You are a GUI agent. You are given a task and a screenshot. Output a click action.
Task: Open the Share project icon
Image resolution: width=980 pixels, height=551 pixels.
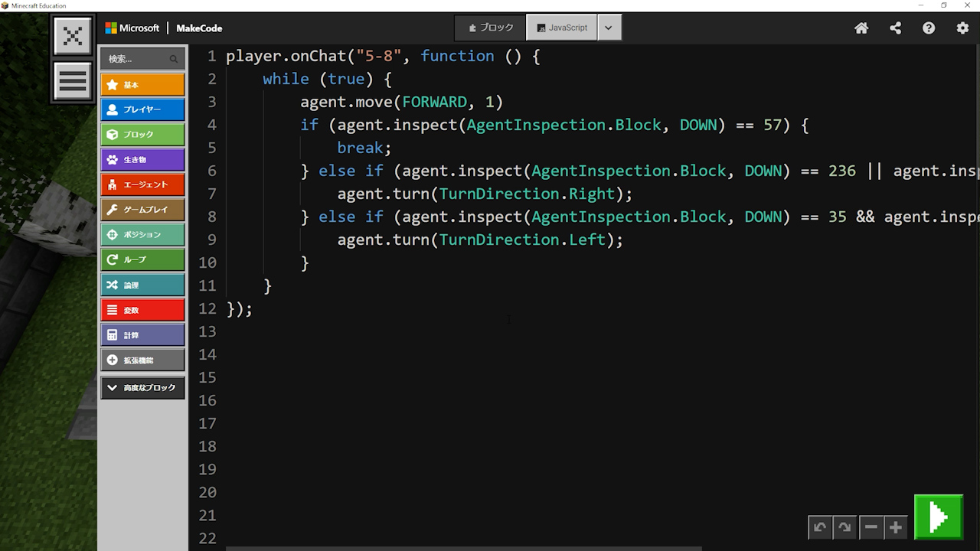pyautogui.click(x=895, y=28)
